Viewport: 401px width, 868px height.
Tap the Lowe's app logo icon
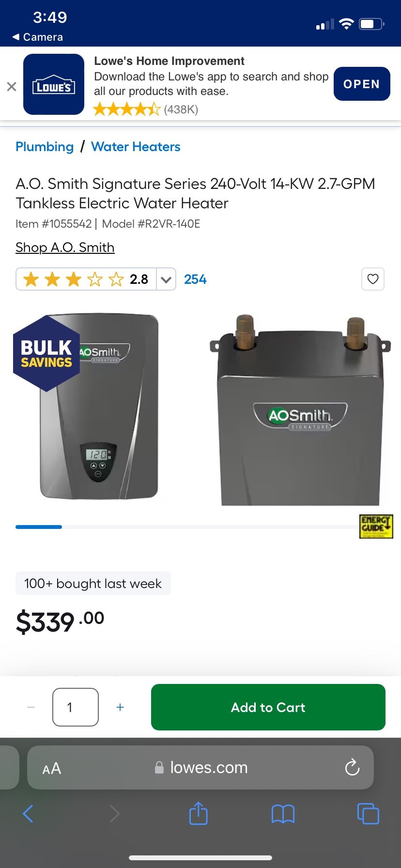(54, 84)
